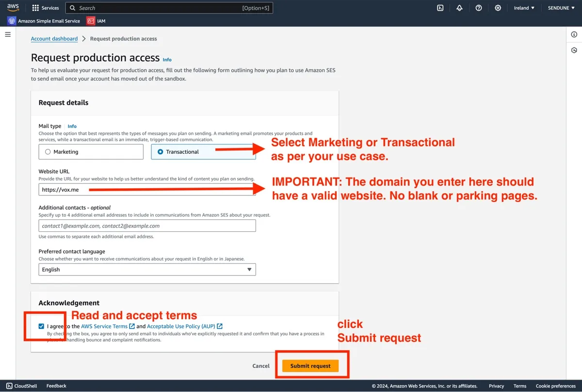Click Info link beside page title

(167, 60)
